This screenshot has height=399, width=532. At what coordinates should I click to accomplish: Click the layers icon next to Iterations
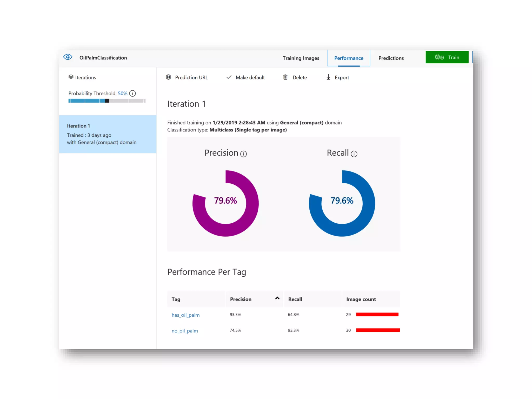pos(71,77)
